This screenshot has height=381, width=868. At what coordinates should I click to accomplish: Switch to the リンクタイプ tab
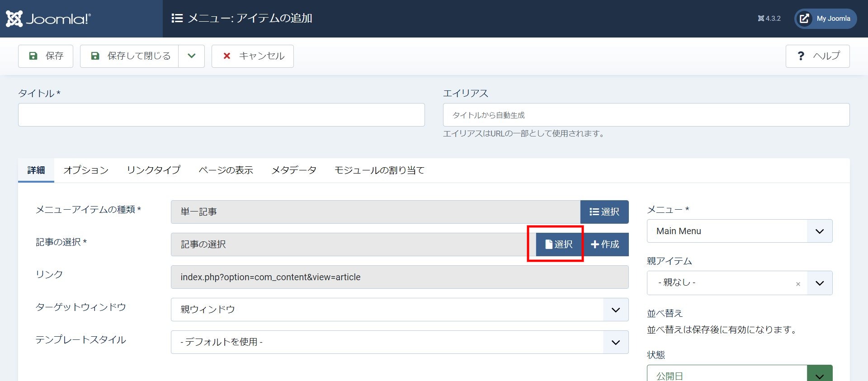(154, 170)
